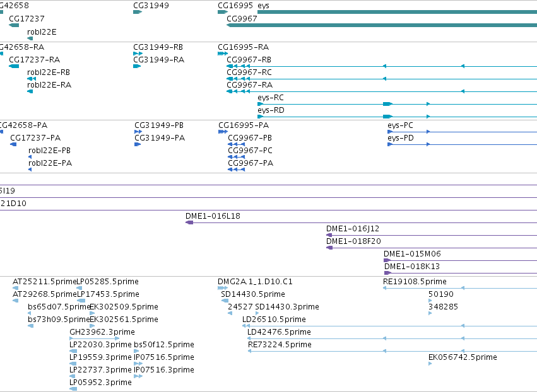
Task: Click BAC clone DME1-016J12
Action: tap(353, 229)
